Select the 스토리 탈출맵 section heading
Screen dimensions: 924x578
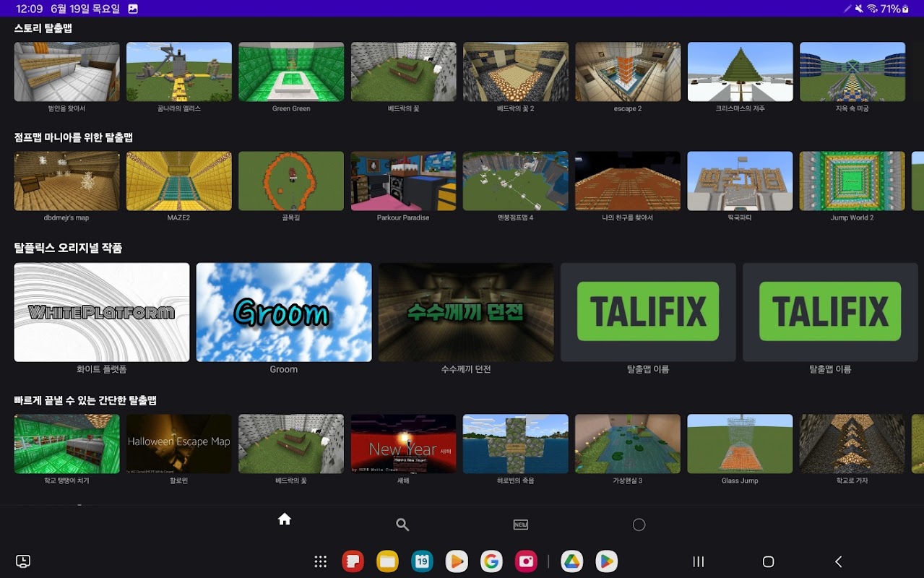pos(43,28)
